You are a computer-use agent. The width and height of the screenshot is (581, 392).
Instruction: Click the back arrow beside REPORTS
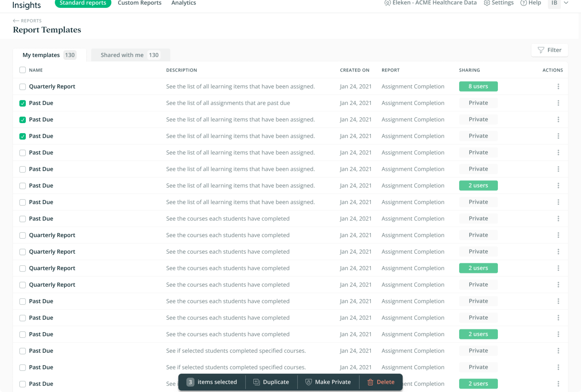[x=16, y=21]
